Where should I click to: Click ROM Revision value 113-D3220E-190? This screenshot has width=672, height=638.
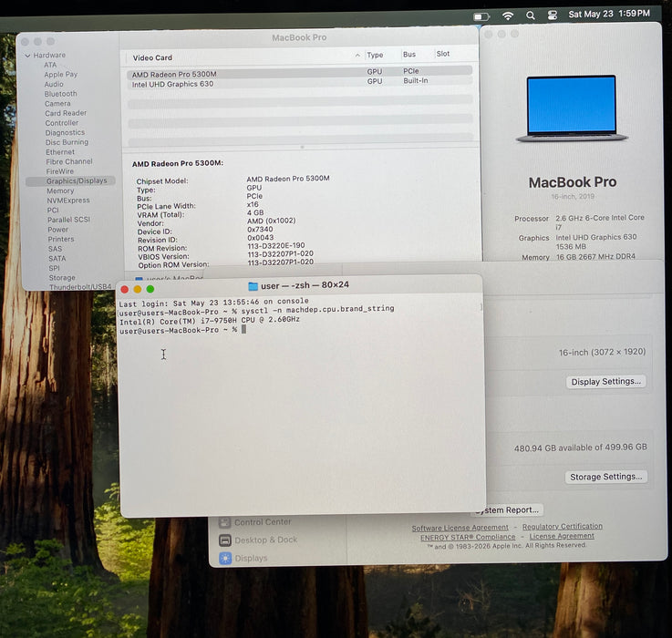coord(276,245)
